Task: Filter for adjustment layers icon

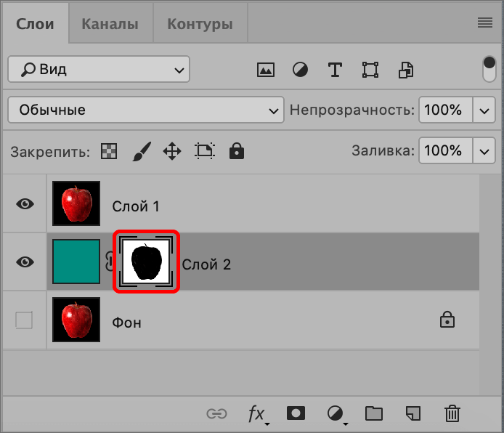Action: [x=300, y=70]
